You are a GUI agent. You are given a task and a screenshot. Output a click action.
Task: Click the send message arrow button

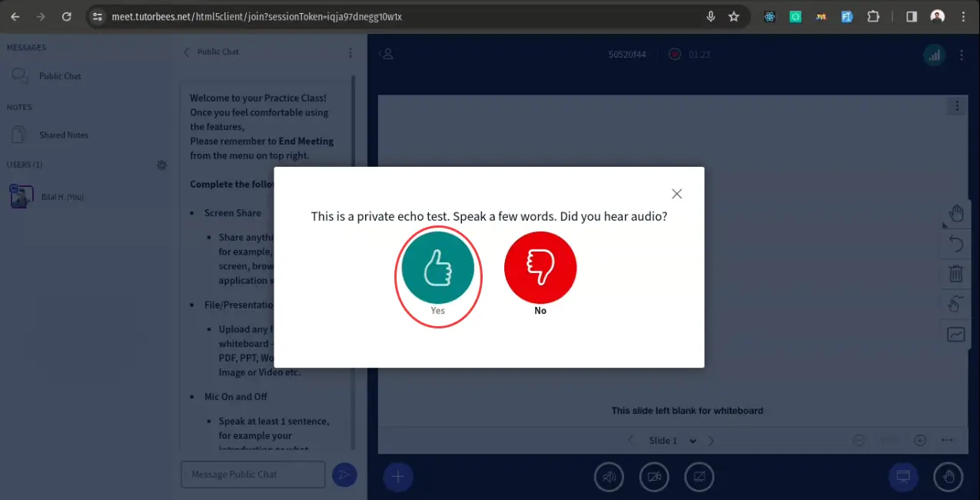click(344, 475)
